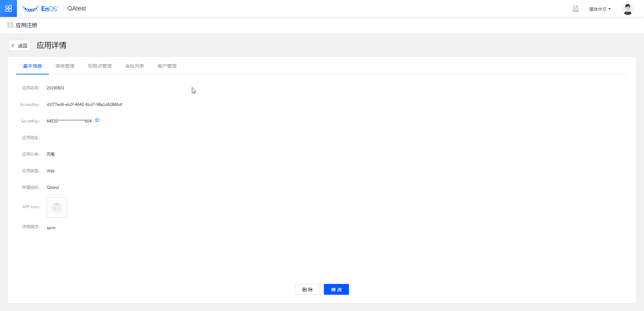This screenshot has height=311, width=644.
Task: Click the AccessKey value text
Action: click(x=84, y=105)
